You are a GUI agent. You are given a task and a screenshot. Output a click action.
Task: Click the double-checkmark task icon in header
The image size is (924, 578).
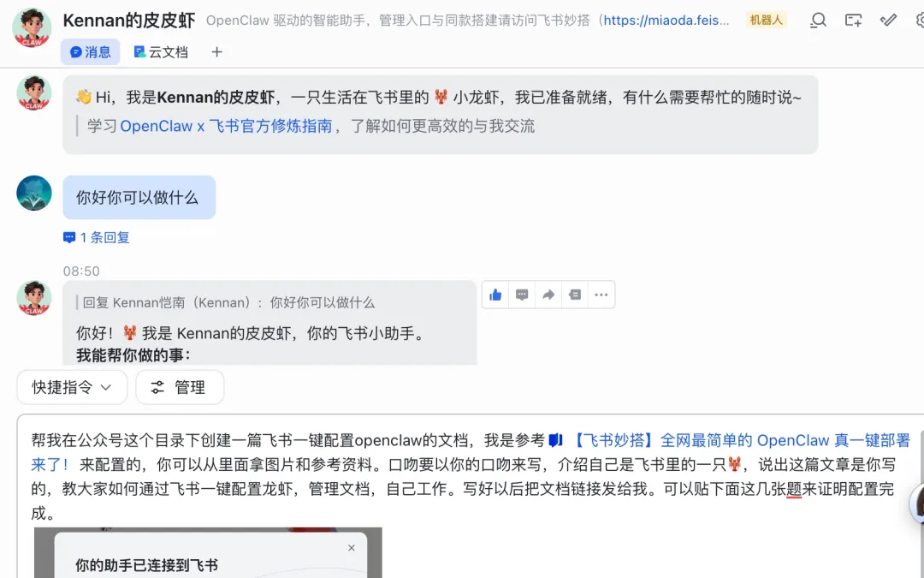click(888, 21)
